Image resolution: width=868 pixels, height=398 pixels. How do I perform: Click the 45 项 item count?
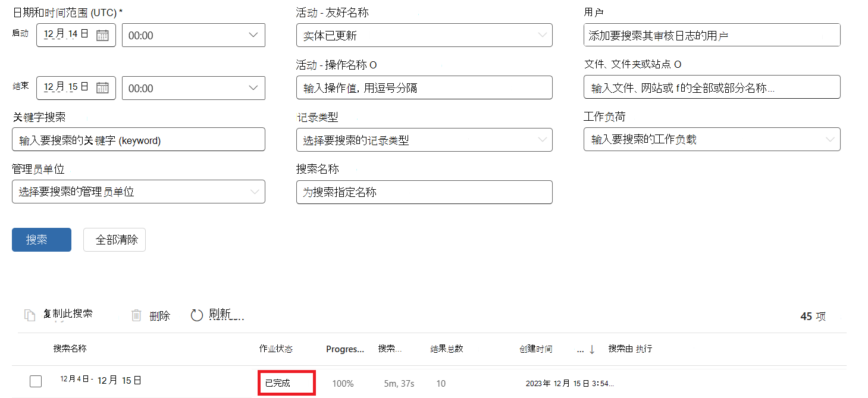[813, 316]
